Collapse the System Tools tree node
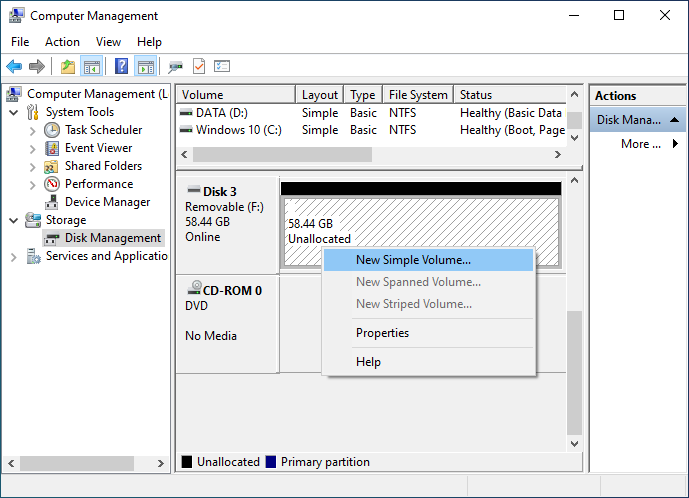The height and width of the screenshot is (498, 689). (x=13, y=112)
